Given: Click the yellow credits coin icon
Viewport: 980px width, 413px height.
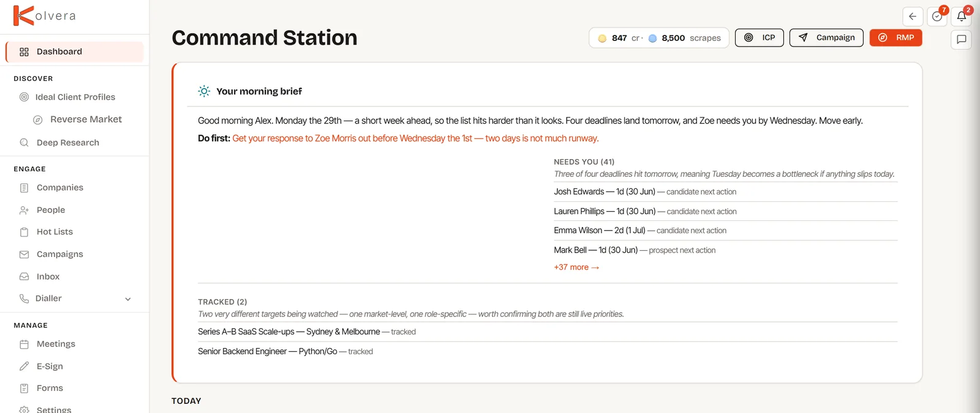Looking at the screenshot, I should pos(602,39).
